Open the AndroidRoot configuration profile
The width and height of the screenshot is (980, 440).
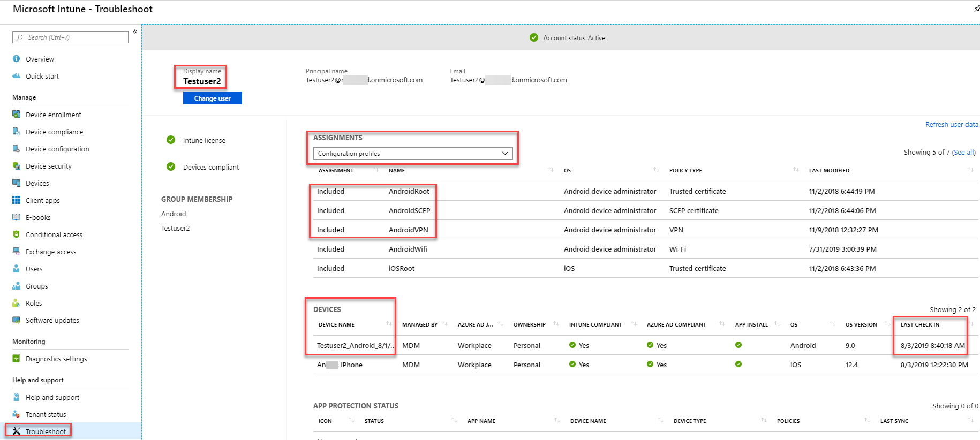(409, 191)
